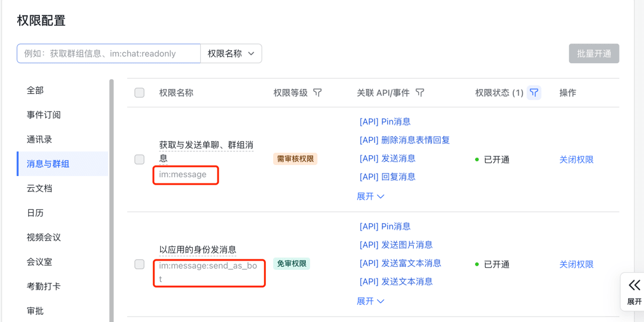The width and height of the screenshot is (644, 322).
Task: Toggle the select-all checkbox in table header
Action: click(139, 93)
